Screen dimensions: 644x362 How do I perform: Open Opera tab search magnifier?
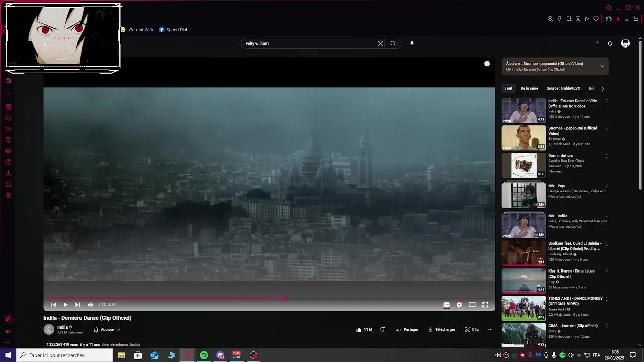609,8
